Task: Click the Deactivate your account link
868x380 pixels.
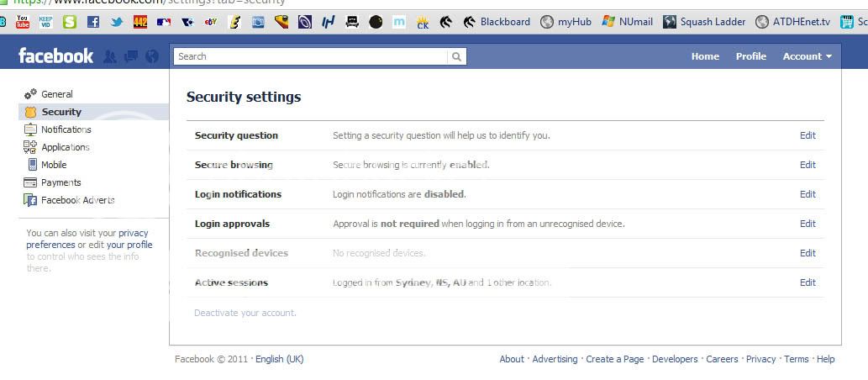Action: 245,313
